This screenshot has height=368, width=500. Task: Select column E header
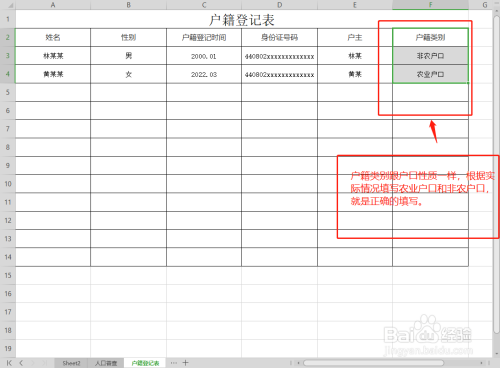click(355, 5)
